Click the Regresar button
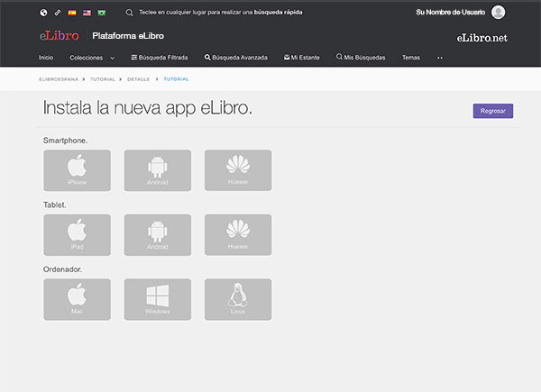Screen dimensions: 541x392 (x=493, y=111)
